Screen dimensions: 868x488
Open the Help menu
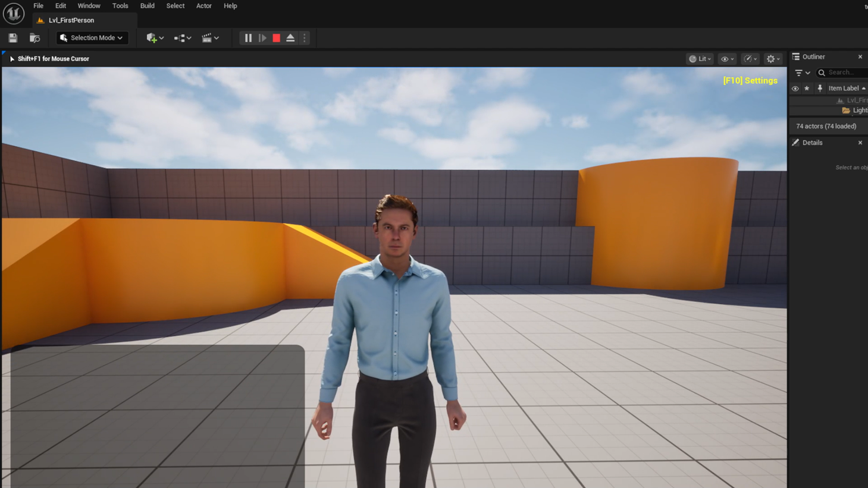click(230, 6)
